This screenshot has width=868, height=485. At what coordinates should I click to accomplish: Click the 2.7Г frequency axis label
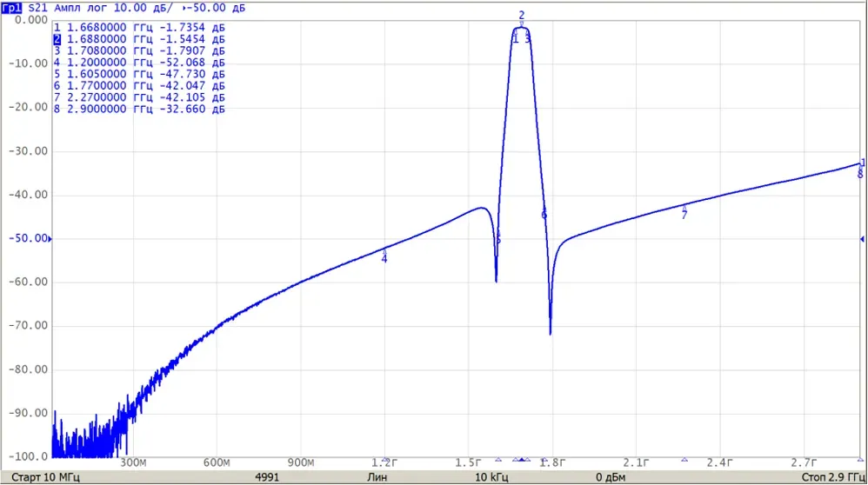coord(804,463)
